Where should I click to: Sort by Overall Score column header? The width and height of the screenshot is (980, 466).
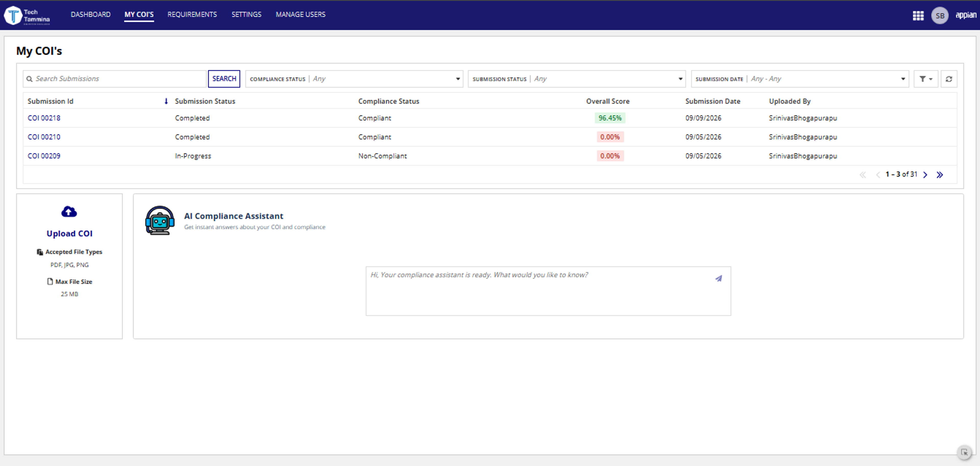[608, 102]
